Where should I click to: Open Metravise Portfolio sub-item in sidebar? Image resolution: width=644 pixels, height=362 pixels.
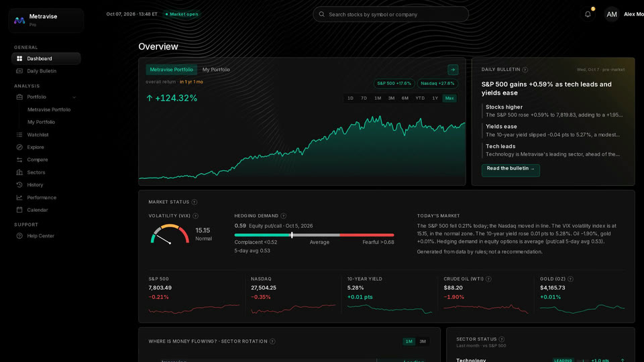(x=49, y=109)
